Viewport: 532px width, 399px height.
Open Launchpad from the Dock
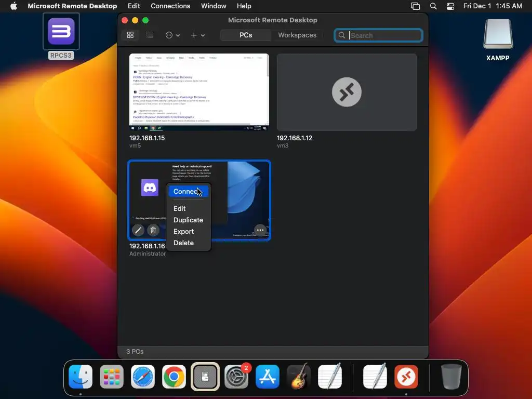pos(112,377)
